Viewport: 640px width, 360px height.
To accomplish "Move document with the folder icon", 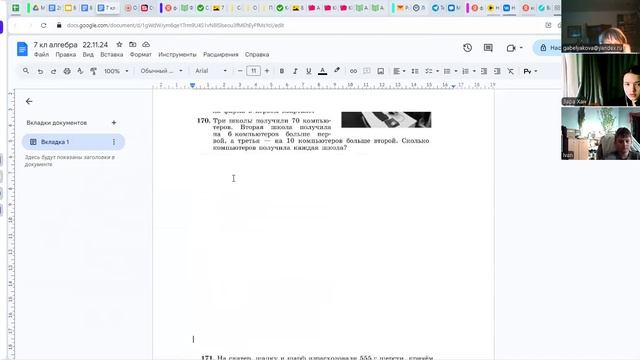I will coord(133,44).
